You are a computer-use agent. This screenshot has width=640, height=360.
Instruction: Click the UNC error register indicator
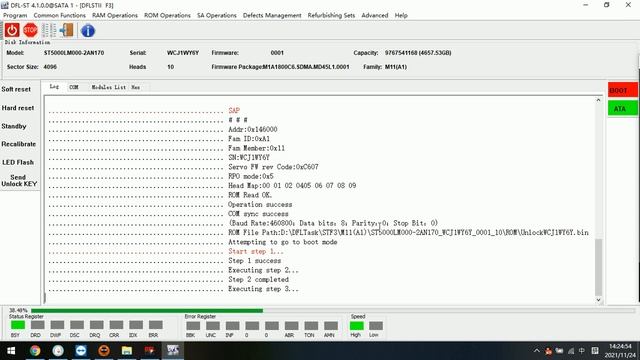click(213, 326)
